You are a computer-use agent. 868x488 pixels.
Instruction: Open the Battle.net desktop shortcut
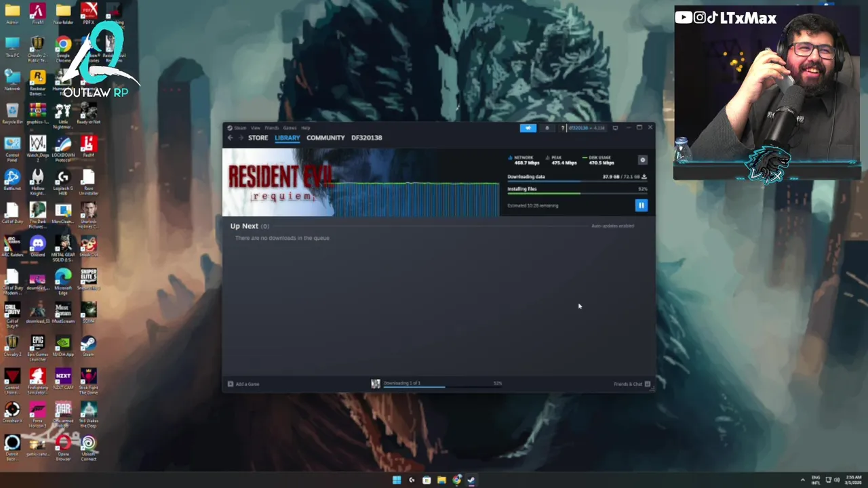(x=12, y=180)
